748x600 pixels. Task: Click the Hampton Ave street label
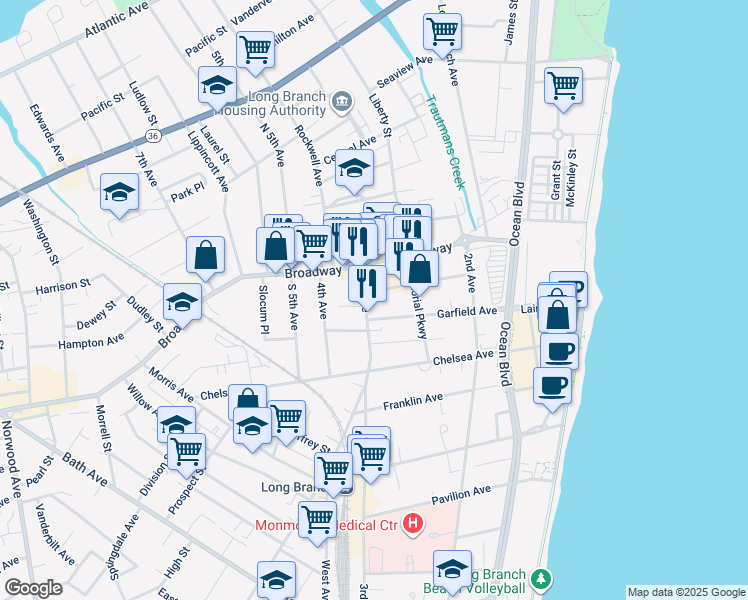click(91, 341)
